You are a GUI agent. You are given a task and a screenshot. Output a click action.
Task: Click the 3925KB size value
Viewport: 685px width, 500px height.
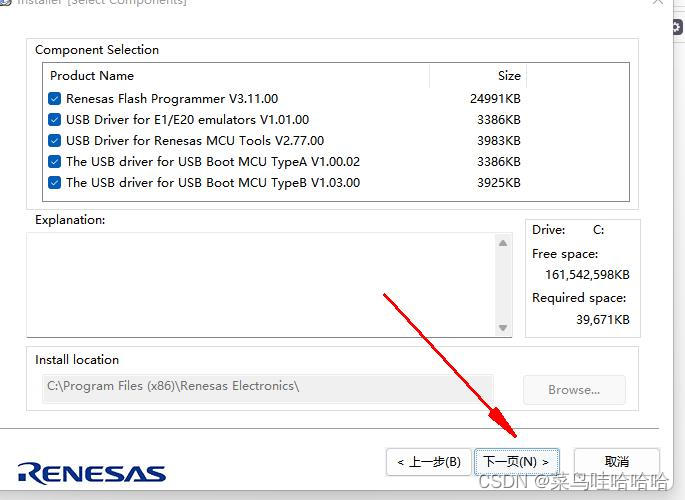[498, 183]
